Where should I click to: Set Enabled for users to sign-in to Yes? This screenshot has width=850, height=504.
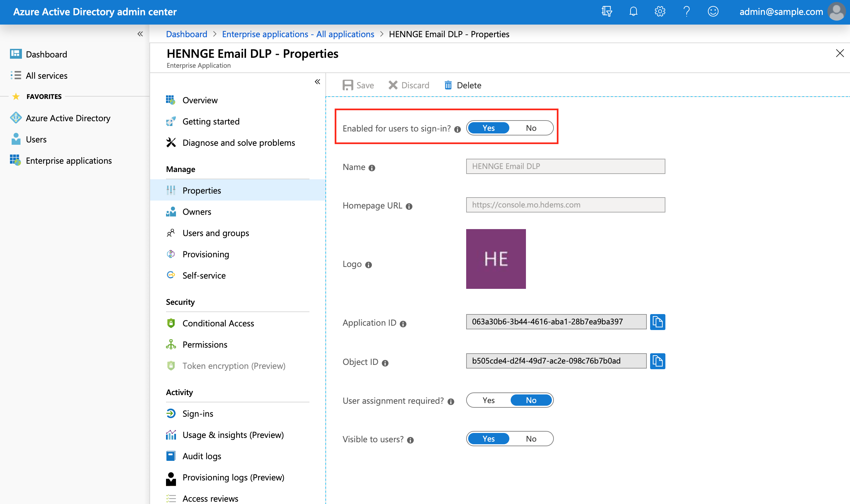pyautogui.click(x=488, y=128)
